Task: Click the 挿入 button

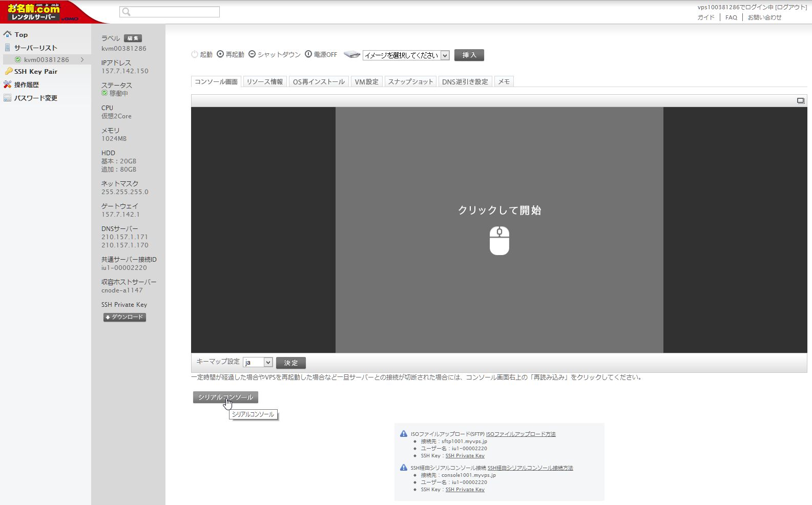Action: click(x=469, y=55)
